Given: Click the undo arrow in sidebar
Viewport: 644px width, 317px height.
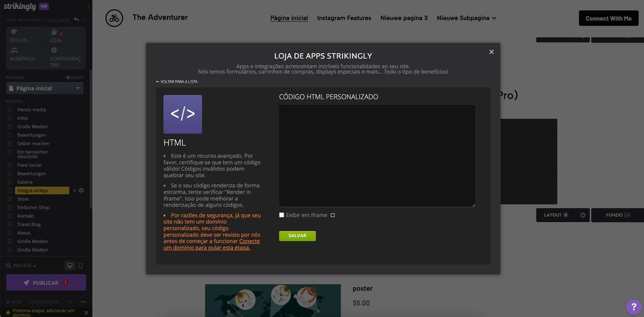Looking at the screenshot, I should (x=76, y=20).
